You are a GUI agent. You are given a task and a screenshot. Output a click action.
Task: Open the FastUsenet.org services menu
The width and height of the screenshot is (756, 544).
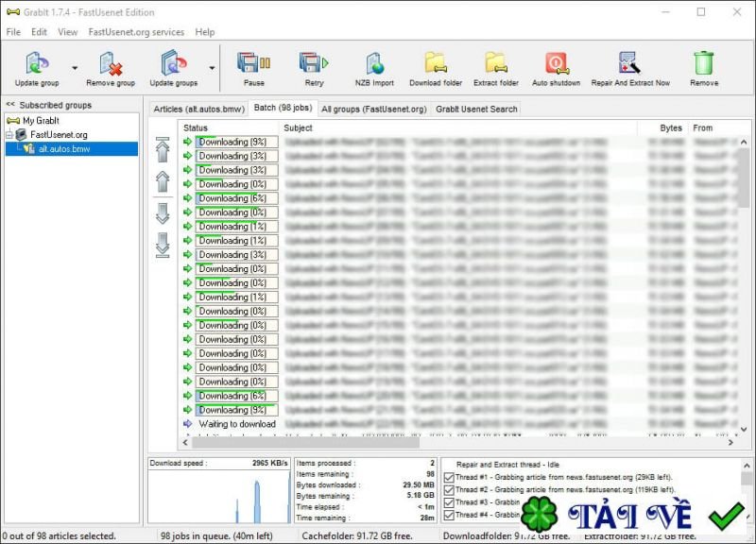click(x=136, y=32)
